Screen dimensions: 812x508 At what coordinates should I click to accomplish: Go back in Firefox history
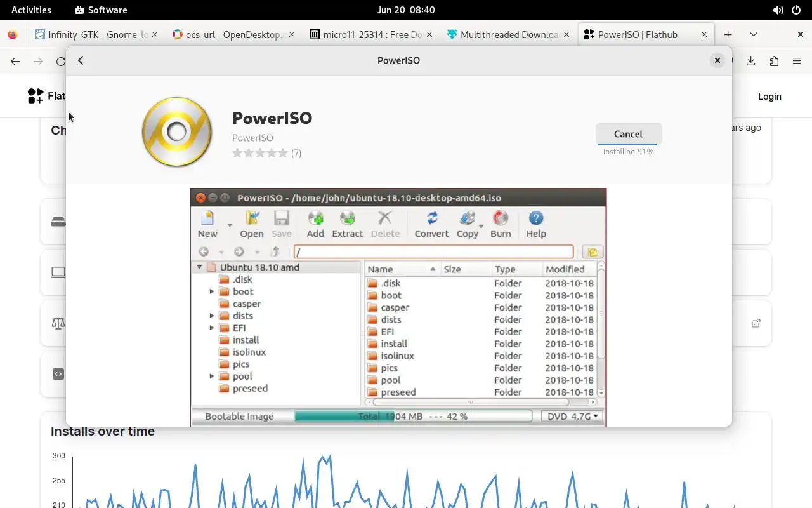point(15,61)
